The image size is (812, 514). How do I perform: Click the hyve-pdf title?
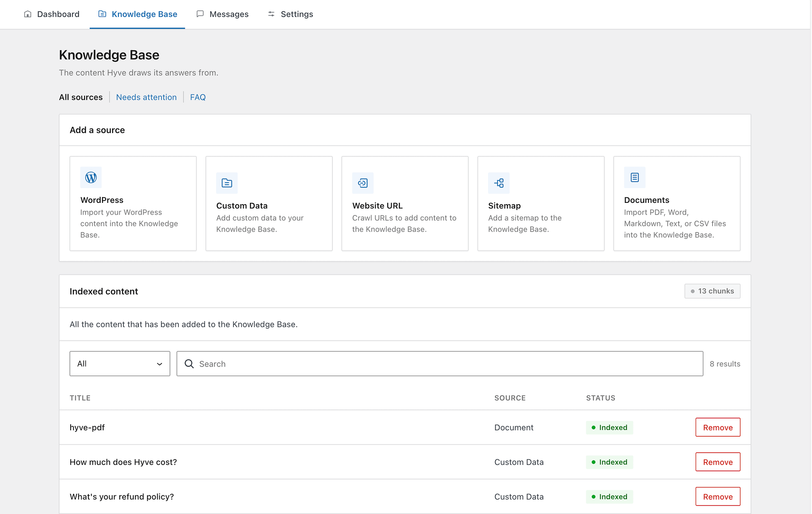[x=87, y=427]
